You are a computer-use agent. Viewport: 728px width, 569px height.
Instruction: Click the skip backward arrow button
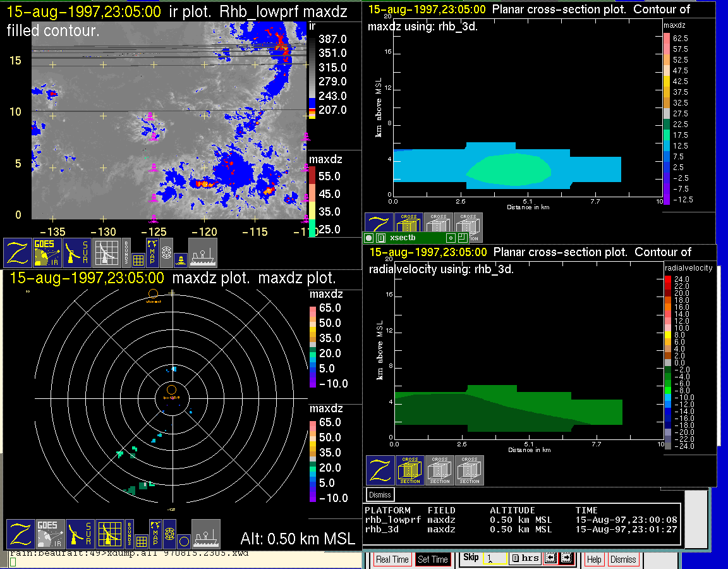550,559
